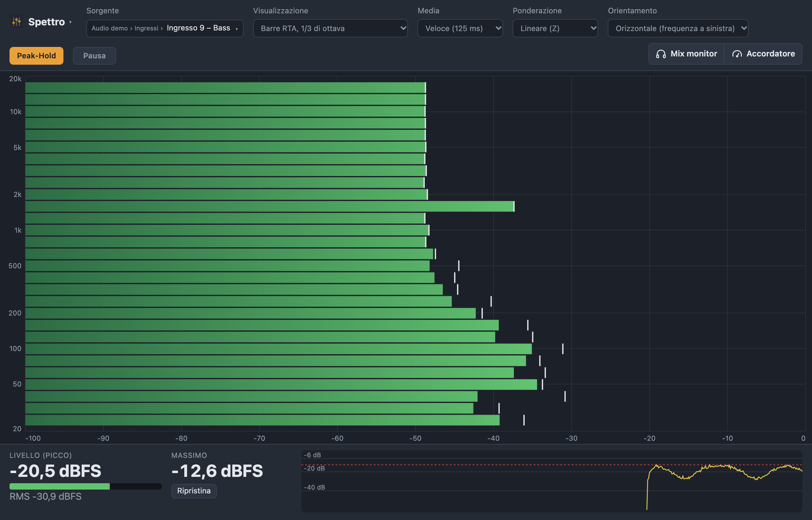
Task: Expand the Orientamento Orizzontale dropdown
Action: tap(678, 28)
